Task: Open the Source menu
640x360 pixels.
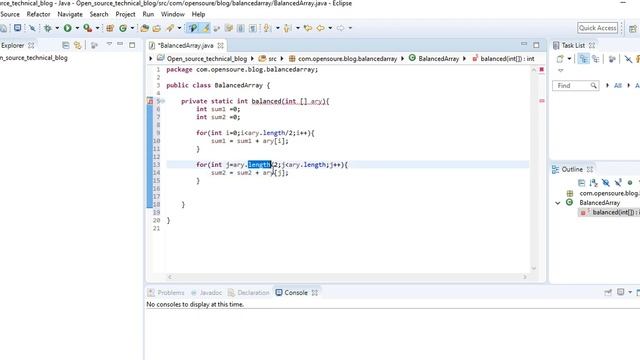Action: coord(10,14)
